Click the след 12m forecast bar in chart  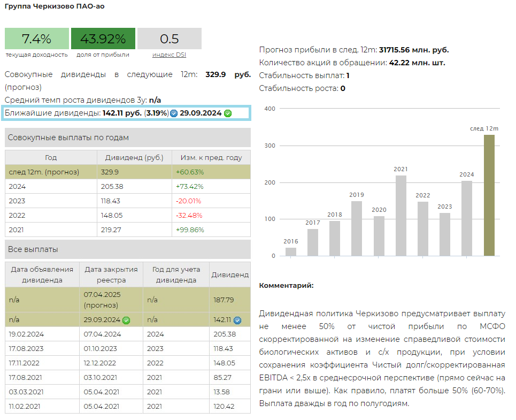[x=489, y=195]
